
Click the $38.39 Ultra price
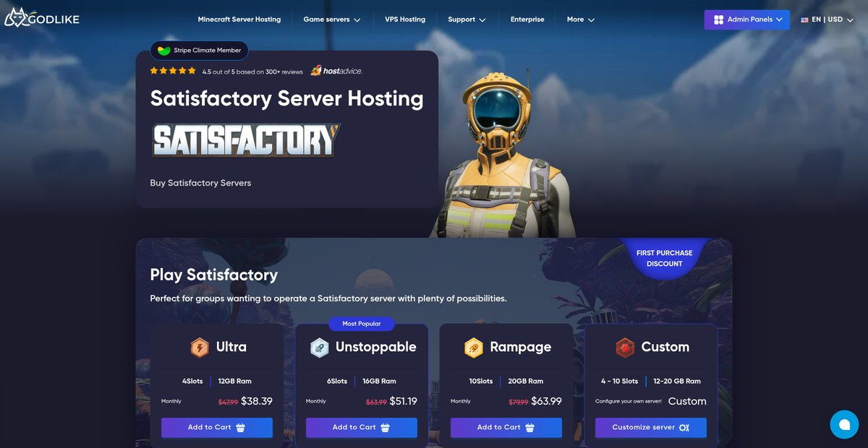point(257,401)
